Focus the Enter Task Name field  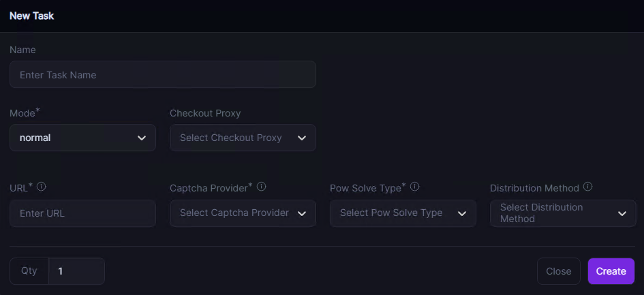pyautogui.click(x=162, y=75)
